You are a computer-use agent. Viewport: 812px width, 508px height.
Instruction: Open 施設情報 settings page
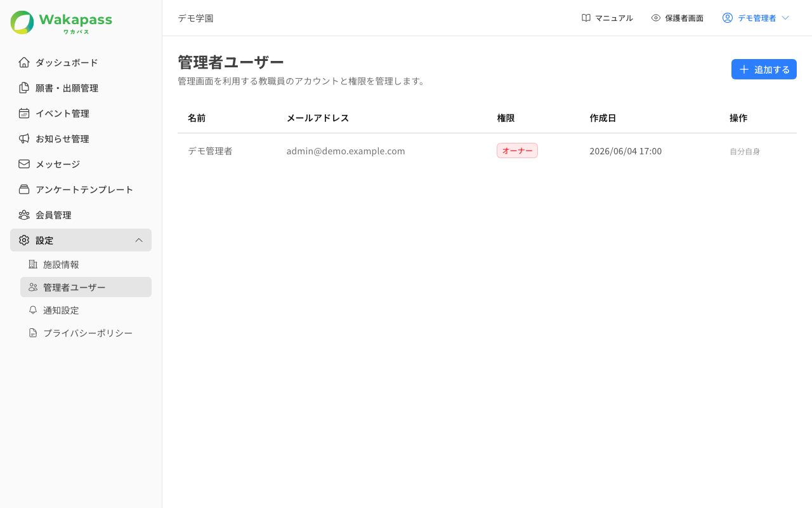coord(86,264)
